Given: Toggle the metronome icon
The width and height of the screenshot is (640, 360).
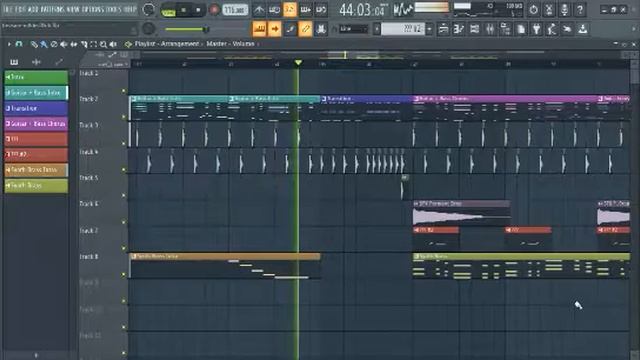Looking at the screenshot, I should pos(259,9).
